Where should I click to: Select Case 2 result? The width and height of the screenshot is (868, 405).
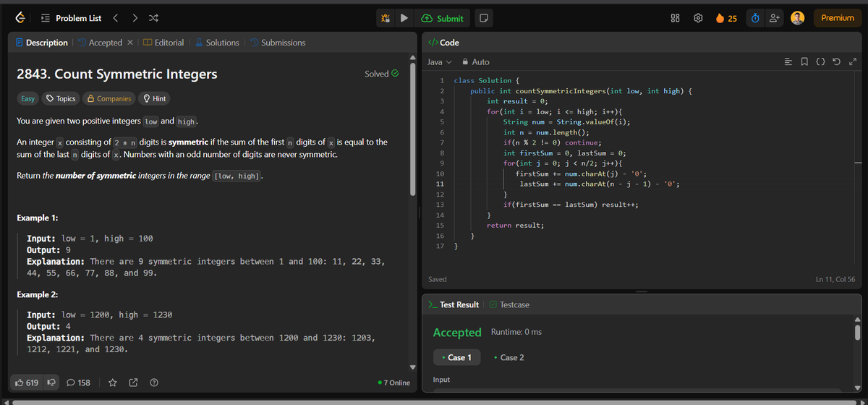[509, 357]
